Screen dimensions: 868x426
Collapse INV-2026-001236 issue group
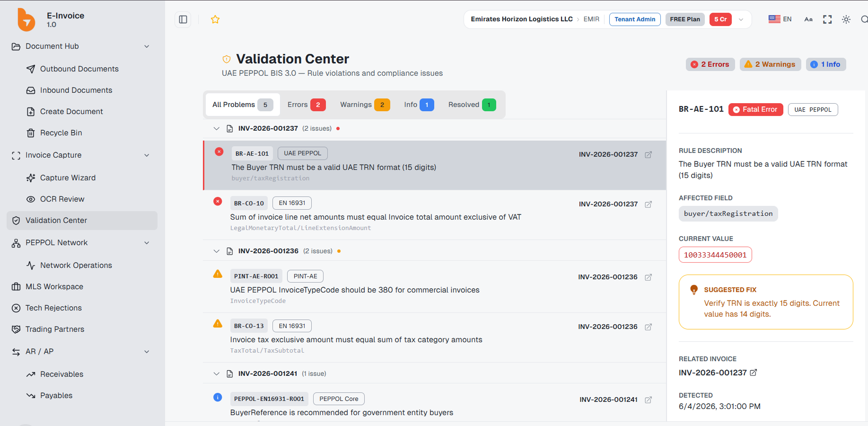click(217, 251)
